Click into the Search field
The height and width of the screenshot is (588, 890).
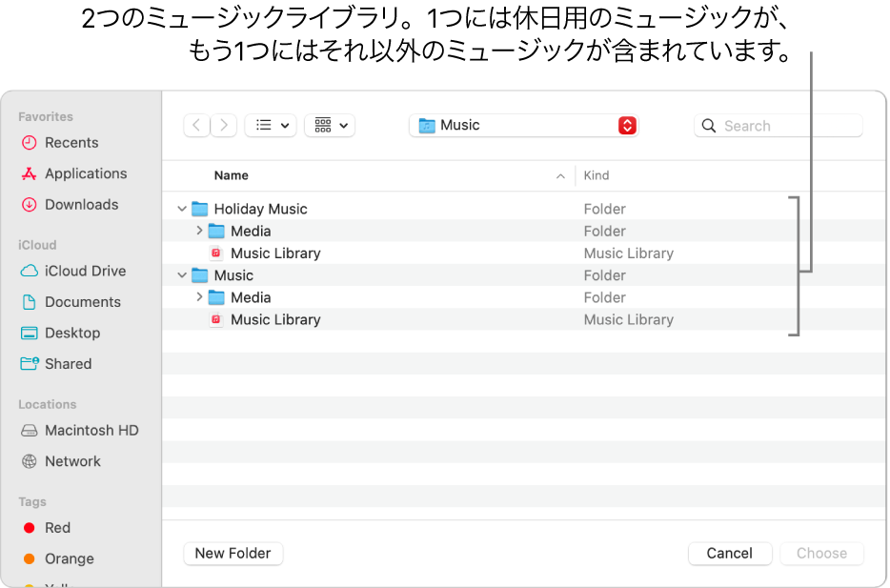[779, 126]
